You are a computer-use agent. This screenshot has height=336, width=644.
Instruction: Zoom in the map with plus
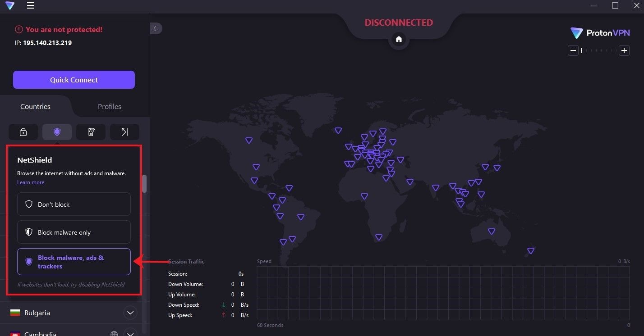[624, 50]
